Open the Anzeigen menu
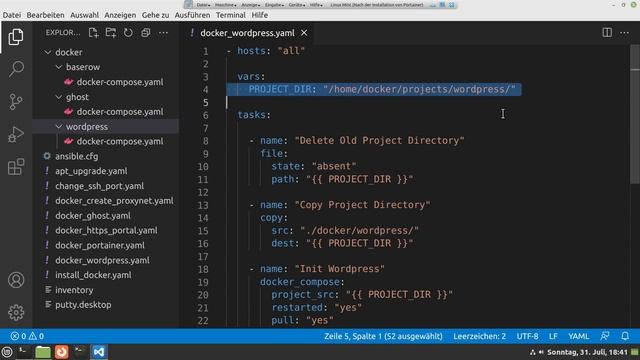The width and height of the screenshot is (640, 360). (x=120, y=15)
